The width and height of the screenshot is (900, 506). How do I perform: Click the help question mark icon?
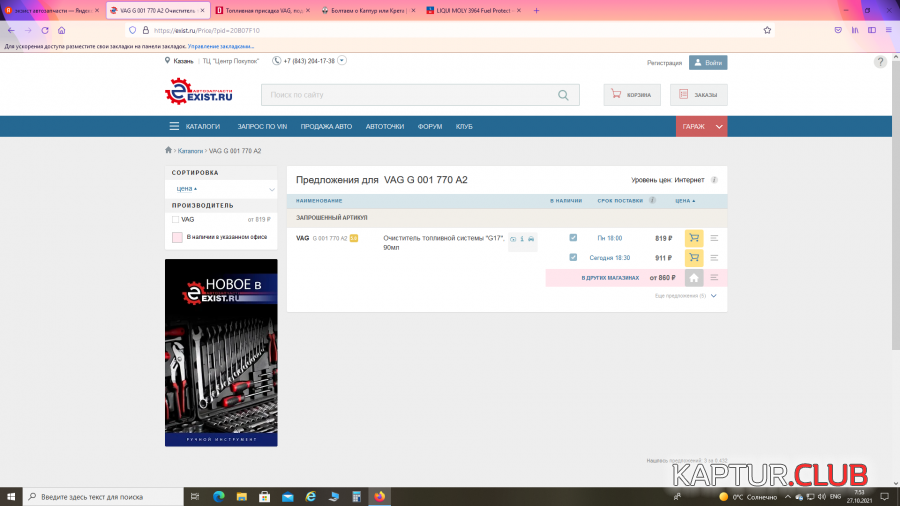coord(880,62)
